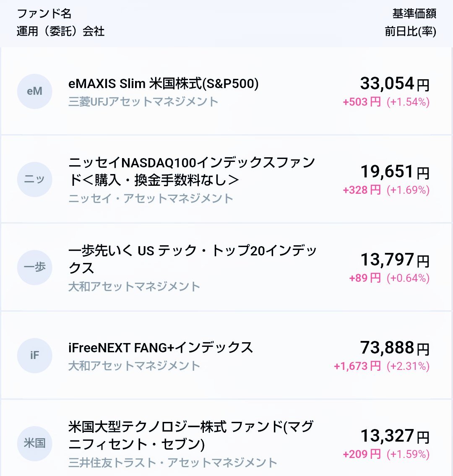Open ニッセイNASDAQ100インデックスファンド fund name
The image size is (453, 476).
pyautogui.click(x=192, y=171)
